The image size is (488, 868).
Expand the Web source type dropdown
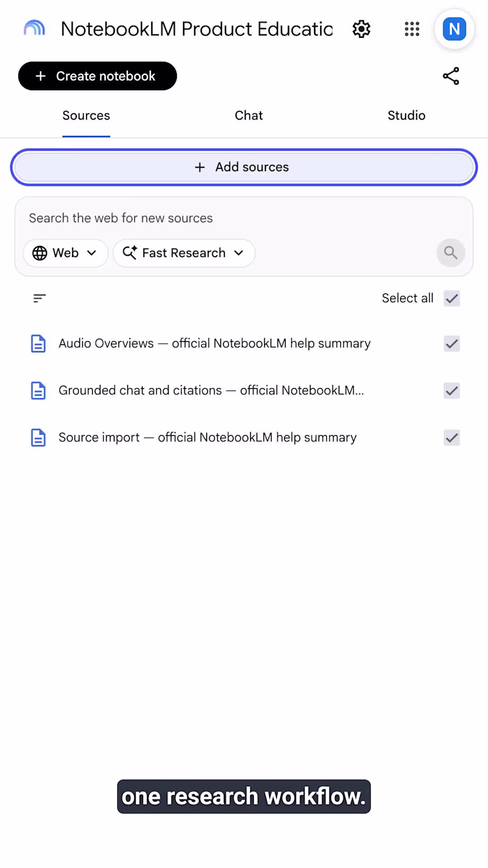(x=66, y=253)
